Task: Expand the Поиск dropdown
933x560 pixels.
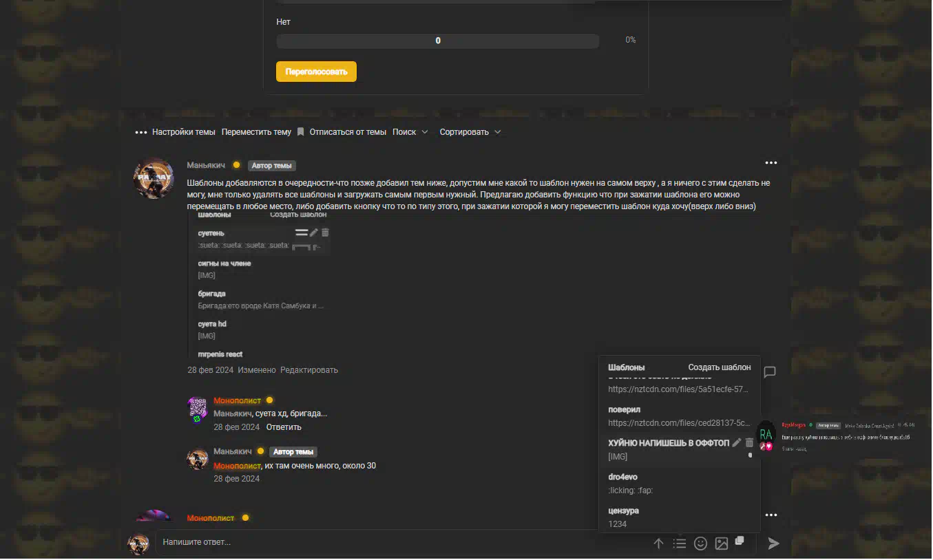Action: [410, 132]
